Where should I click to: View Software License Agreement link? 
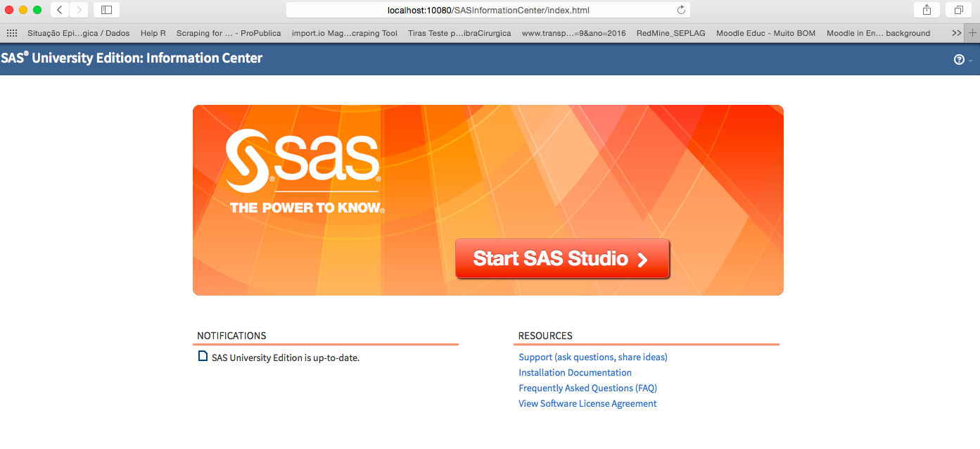(x=587, y=403)
